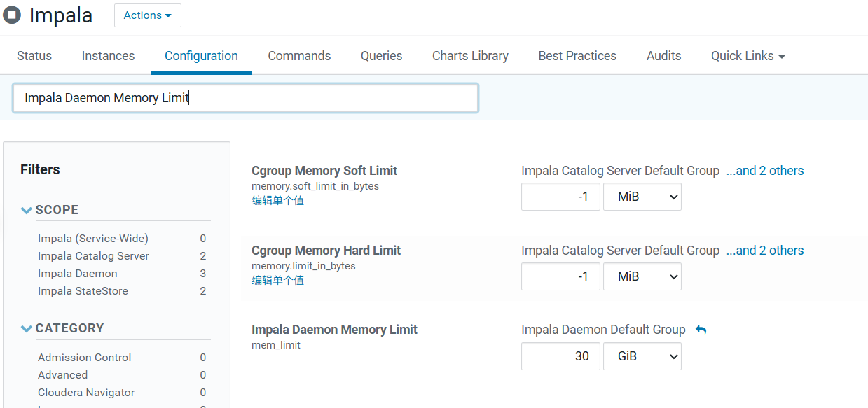Image resolution: width=868 pixels, height=408 pixels.
Task: Switch to the Status tab
Action: point(34,56)
